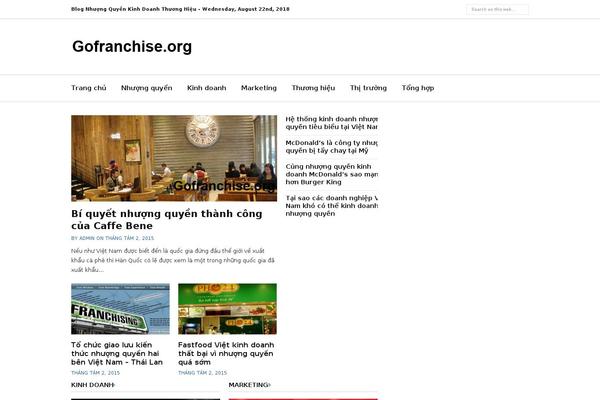Screen dimensions: 600x400
Task: Click the ADMIN author link
Action: [87, 238]
